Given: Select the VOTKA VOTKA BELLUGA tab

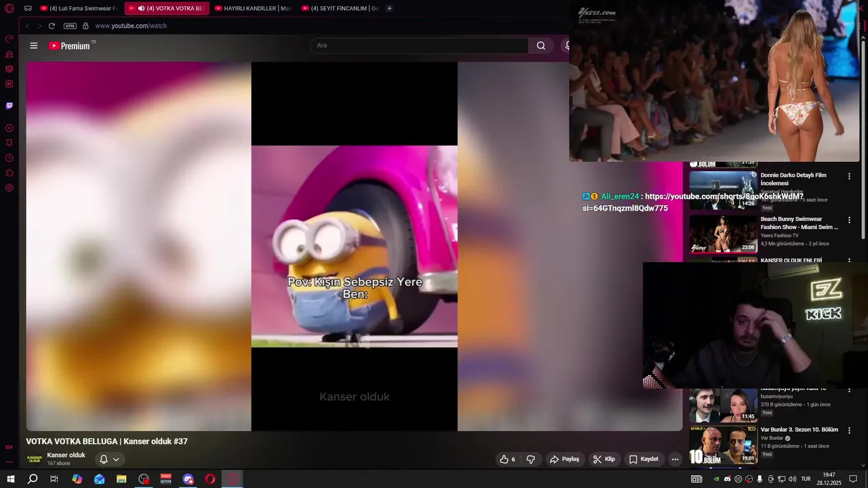Looking at the screenshot, I should tap(167, 9).
